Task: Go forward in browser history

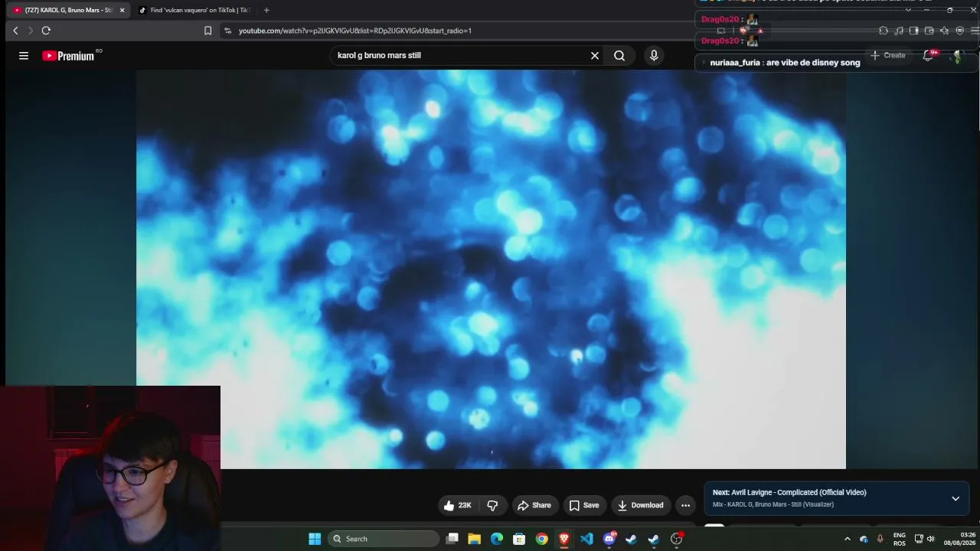Action: pyautogui.click(x=31, y=31)
